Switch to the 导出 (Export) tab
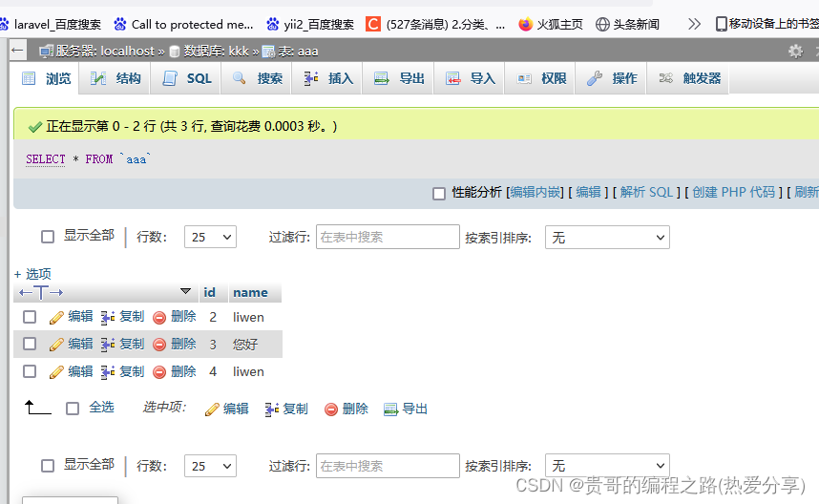The image size is (819, 504). (399, 78)
